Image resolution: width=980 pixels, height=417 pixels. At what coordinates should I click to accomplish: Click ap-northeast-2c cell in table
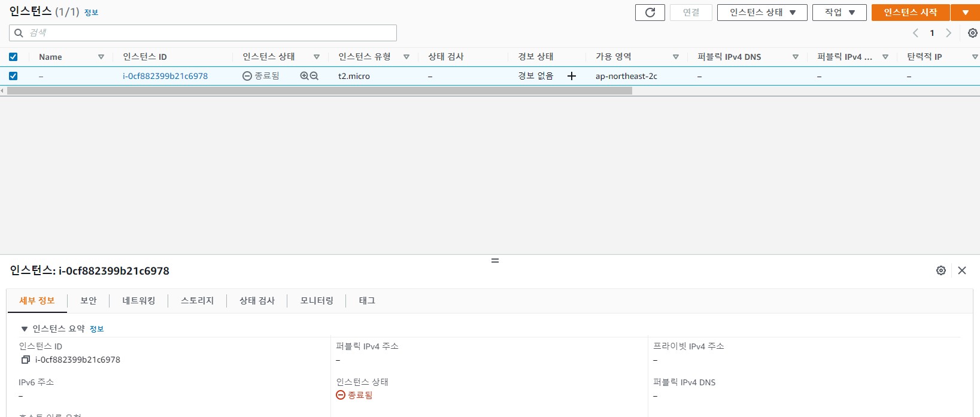tap(626, 76)
